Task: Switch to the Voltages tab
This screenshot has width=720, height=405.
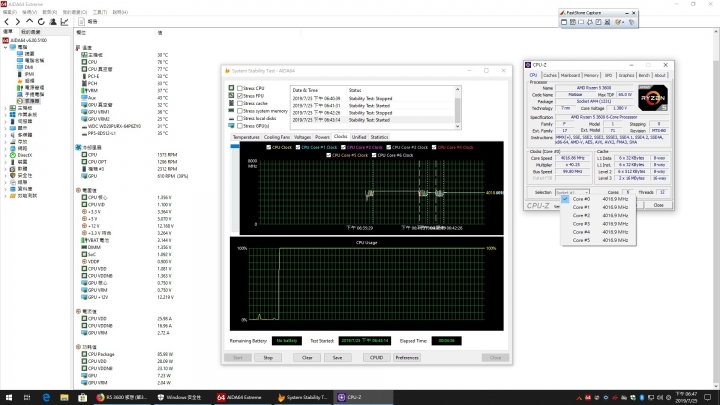Action: (302, 137)
